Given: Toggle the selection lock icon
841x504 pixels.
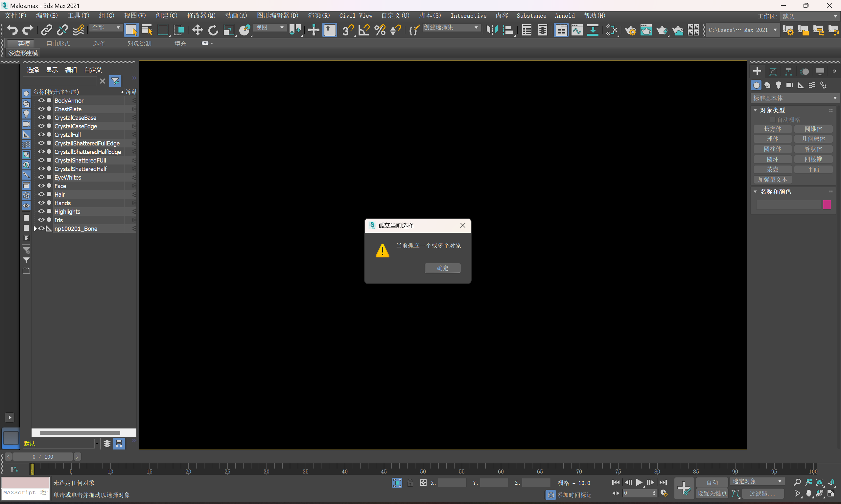Looking at the screenshot, I should tap(410, 483).
